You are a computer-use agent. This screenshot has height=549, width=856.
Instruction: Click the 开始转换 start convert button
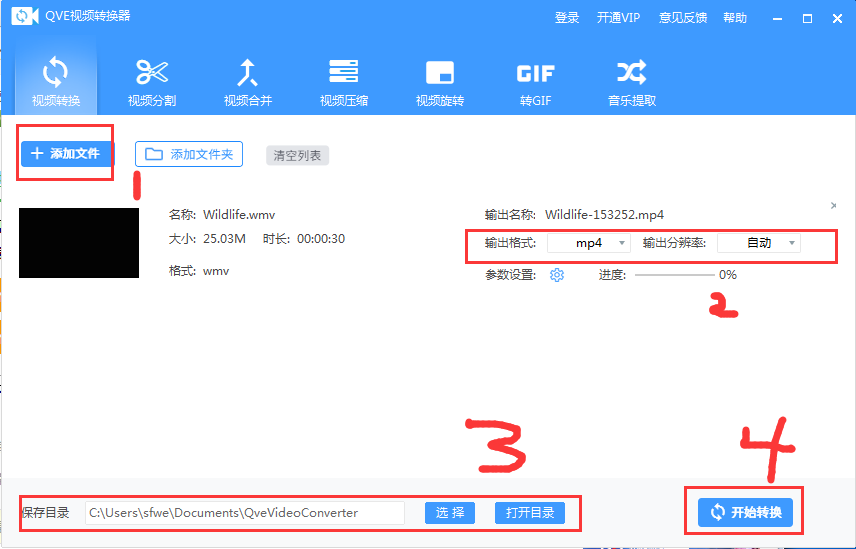(745, 512)
